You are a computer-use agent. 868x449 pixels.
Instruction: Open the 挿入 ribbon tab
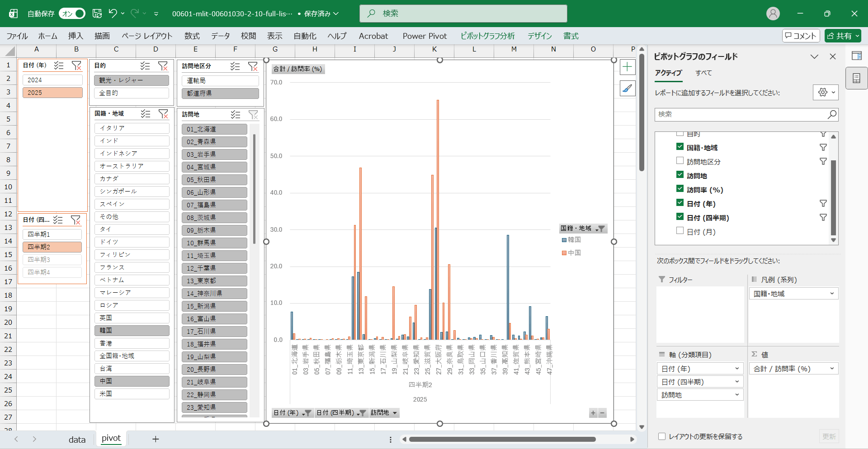coord(75,36)
